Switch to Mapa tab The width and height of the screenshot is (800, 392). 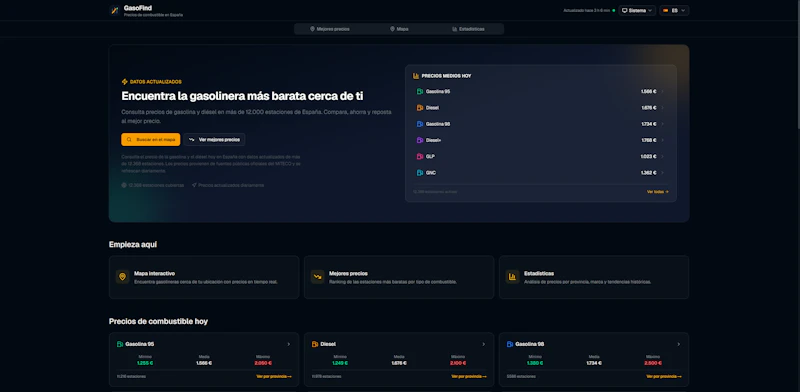tap(399, 29)
